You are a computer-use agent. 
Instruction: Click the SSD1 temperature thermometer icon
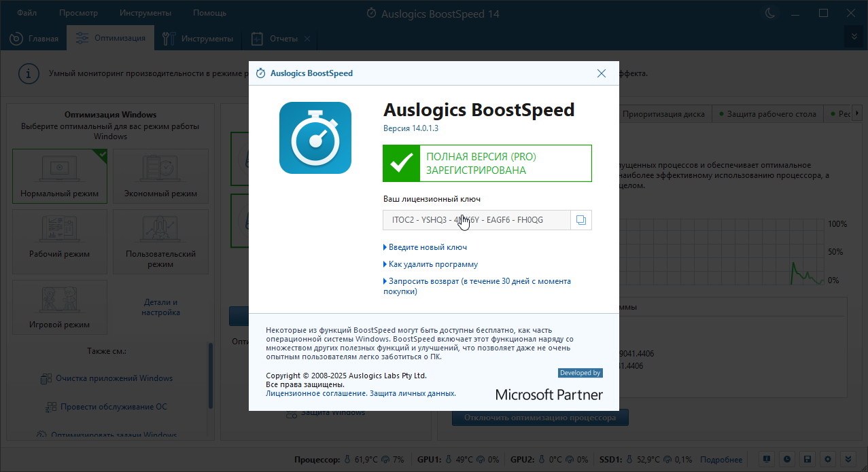(x=629, y=460)
